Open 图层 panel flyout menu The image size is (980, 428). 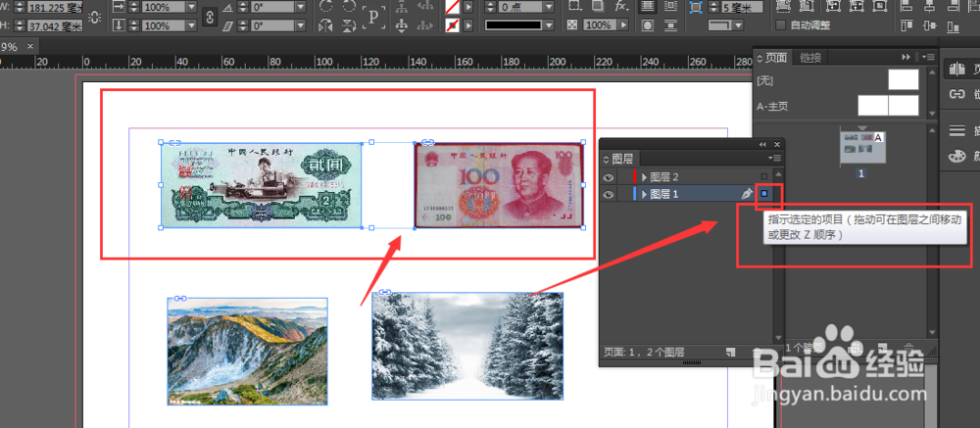click(x=777, y=159)
